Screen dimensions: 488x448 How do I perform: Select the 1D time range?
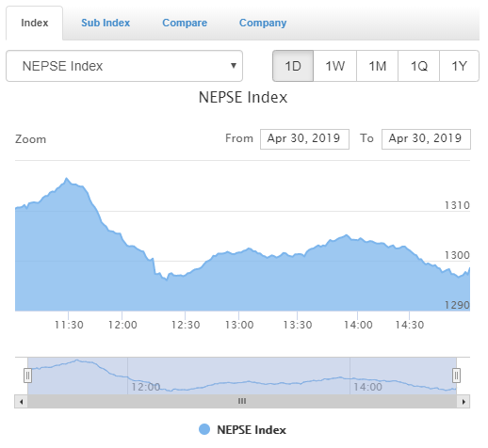coord(293,66)
